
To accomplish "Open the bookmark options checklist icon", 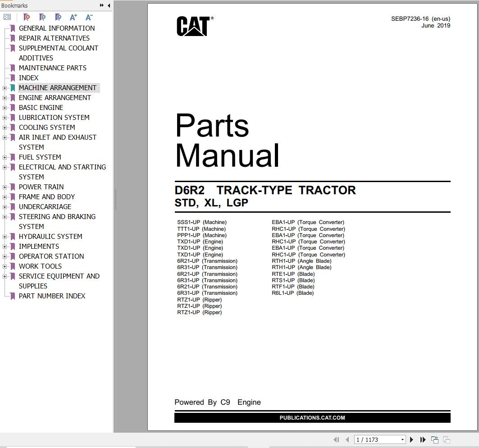I will [7, 17].
